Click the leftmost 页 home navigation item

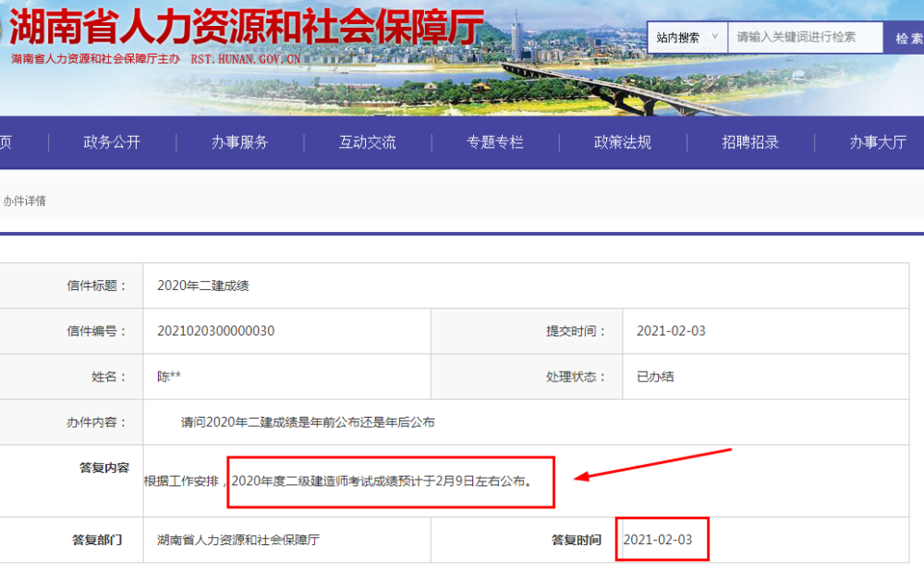(7, 143)
